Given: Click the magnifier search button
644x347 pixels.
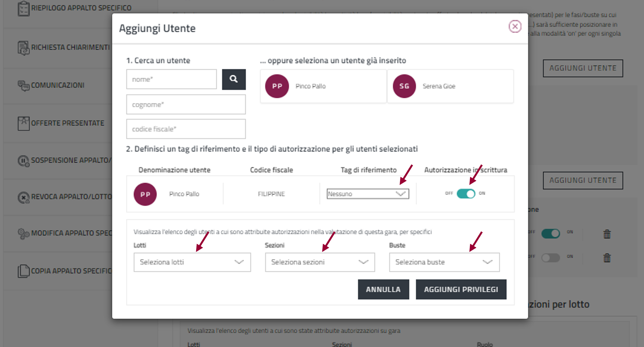Looking at the screenshot, I should (234, 79).
